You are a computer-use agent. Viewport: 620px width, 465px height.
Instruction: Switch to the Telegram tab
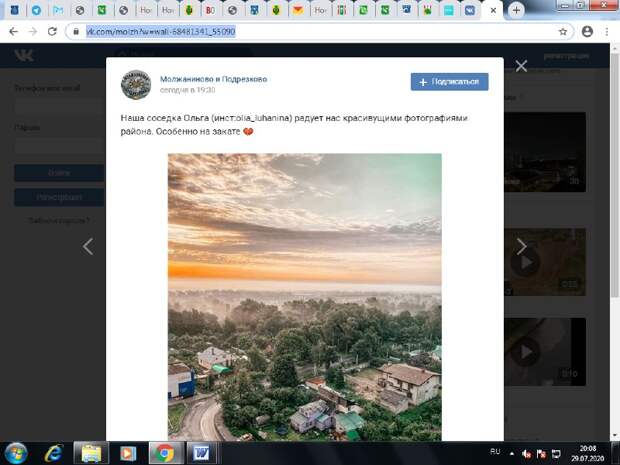coord(36,10)
